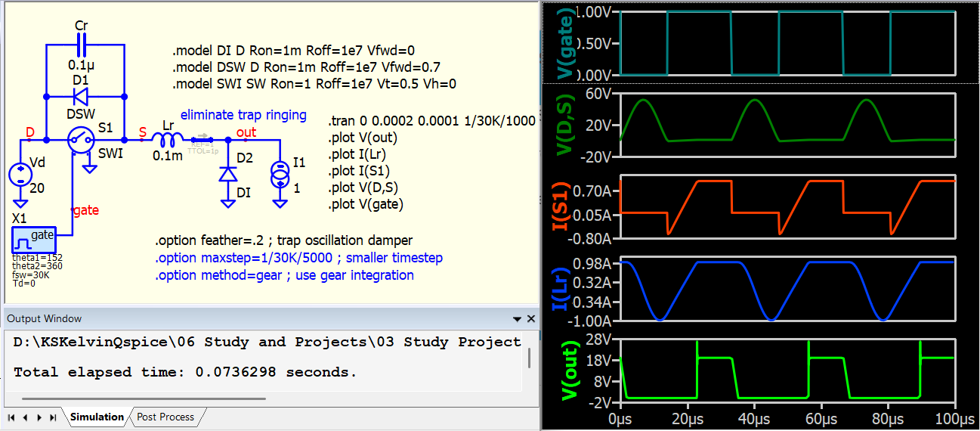The image size is (980, 431).
Task: Click the Output Window horizontal scrollbar
Action: 144,398
